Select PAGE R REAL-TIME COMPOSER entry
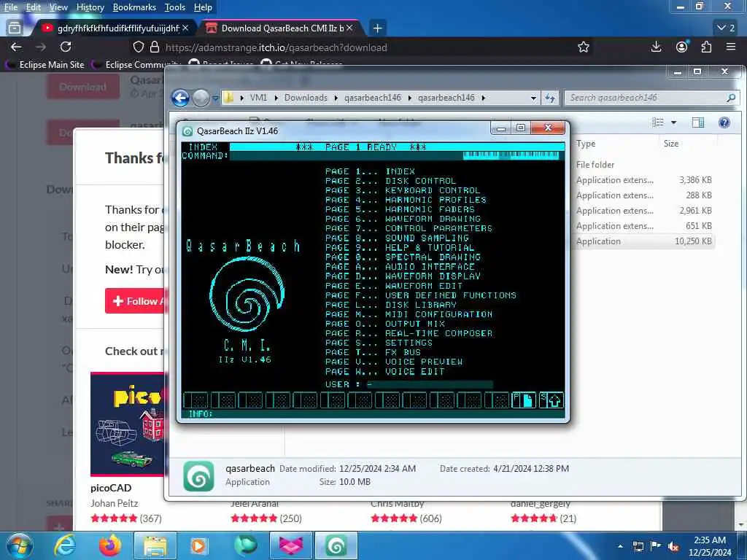 point(409,333)
